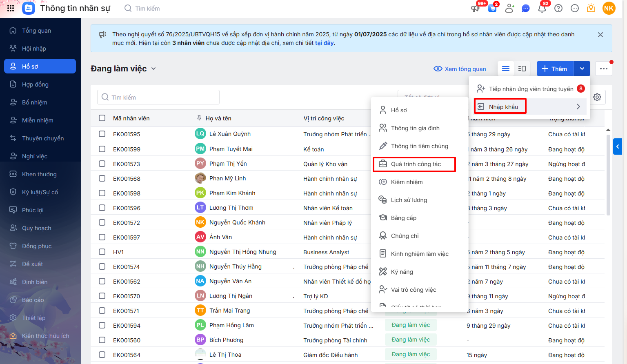Choose Lịch sử lương from the menu
Viewport: 627px width, 364px height.
pyautogui.click(x=409, y=200)
